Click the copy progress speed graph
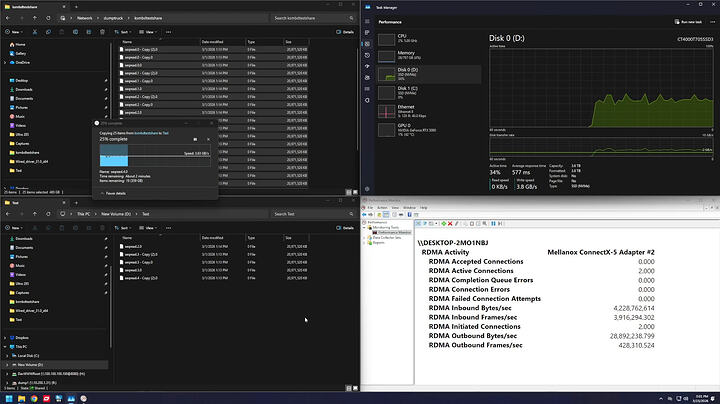 pyautogui.click(x=155, y=155)
